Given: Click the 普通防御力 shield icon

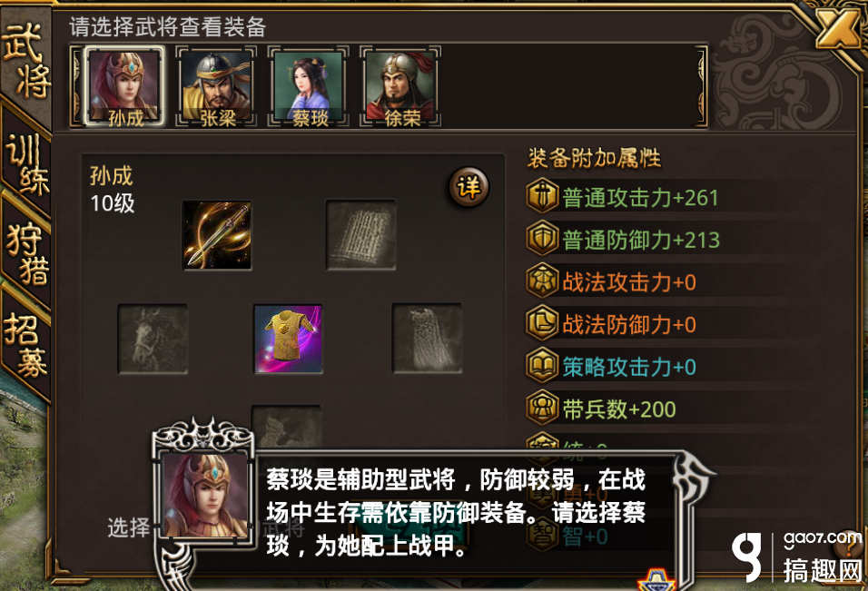Looking at the screenshot, I should click(x=542, y=238).
